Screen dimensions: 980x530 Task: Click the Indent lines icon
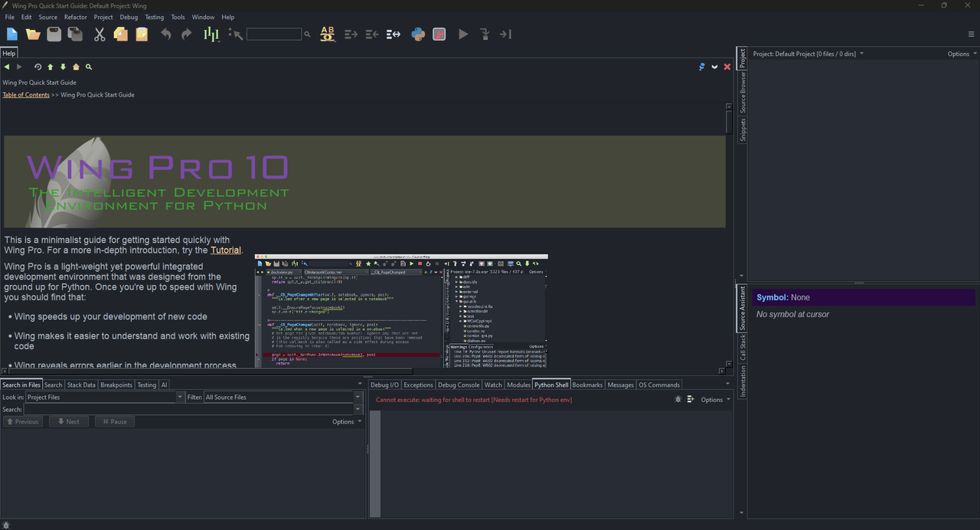click(351, 34)
